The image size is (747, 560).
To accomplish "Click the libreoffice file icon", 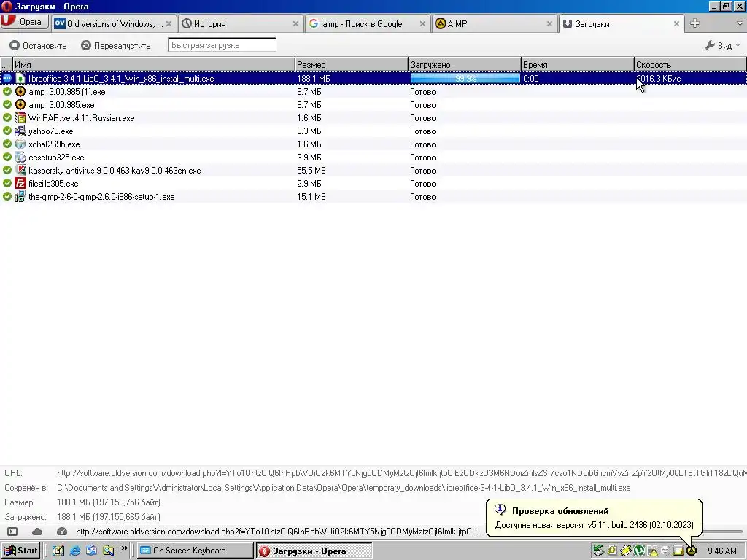I will point(20,79).
